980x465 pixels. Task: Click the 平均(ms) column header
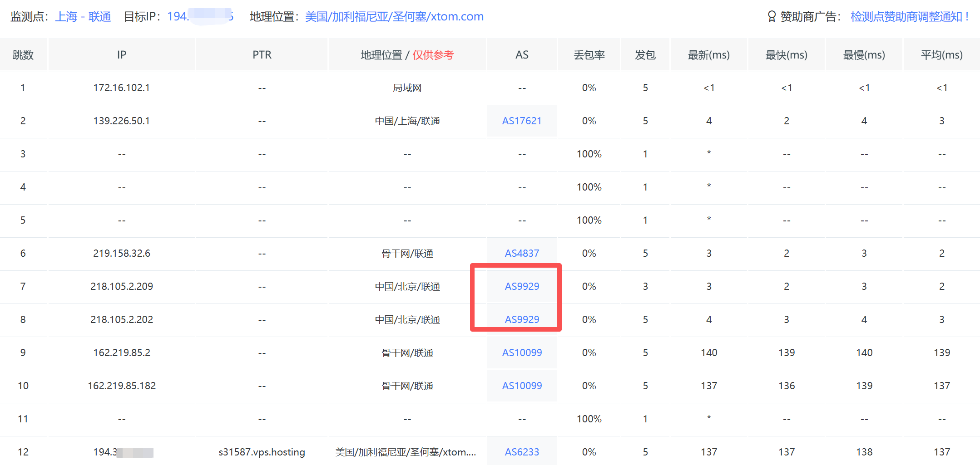pos(942,55)
